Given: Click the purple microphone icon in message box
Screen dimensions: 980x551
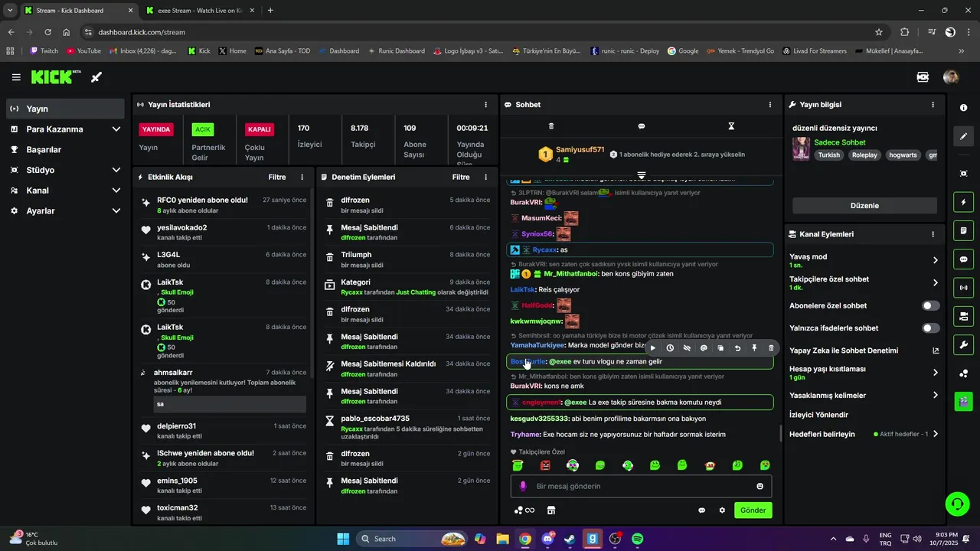Looking at the screenshot, I should 524,486.
